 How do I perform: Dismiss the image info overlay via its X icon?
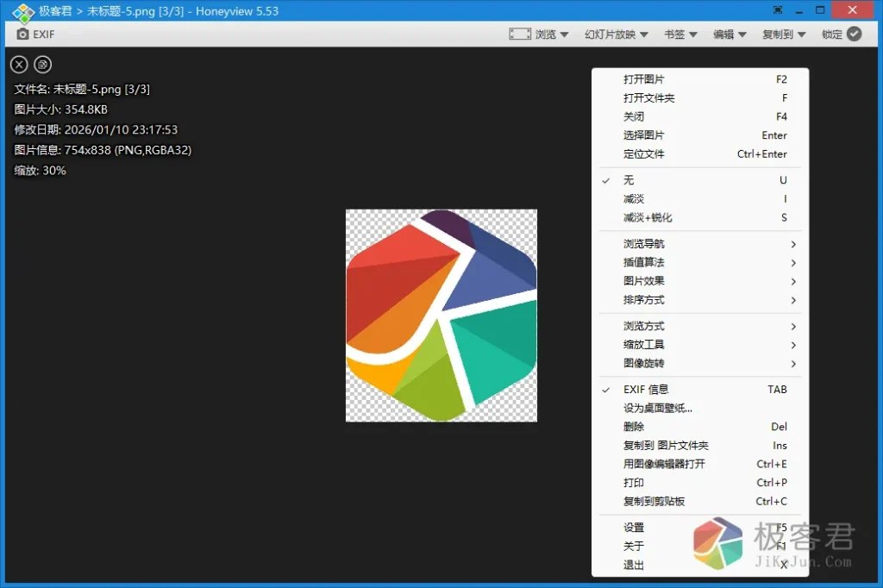coord(18,64)
